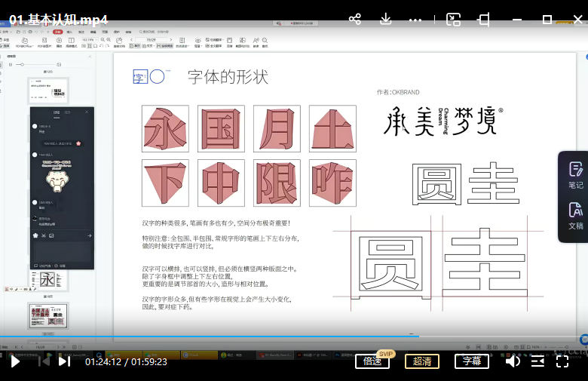
Task: Skip to the next video
Action: 64,361
